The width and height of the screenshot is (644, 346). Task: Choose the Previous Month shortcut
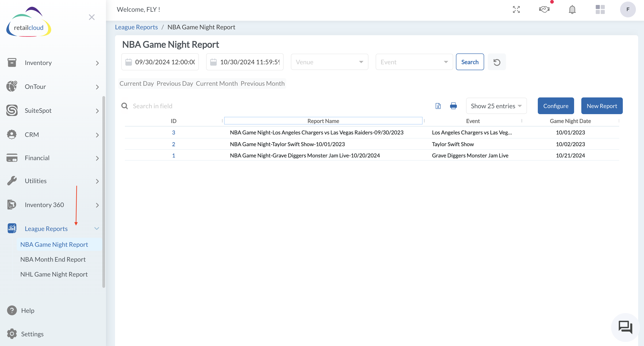(262, 83)
